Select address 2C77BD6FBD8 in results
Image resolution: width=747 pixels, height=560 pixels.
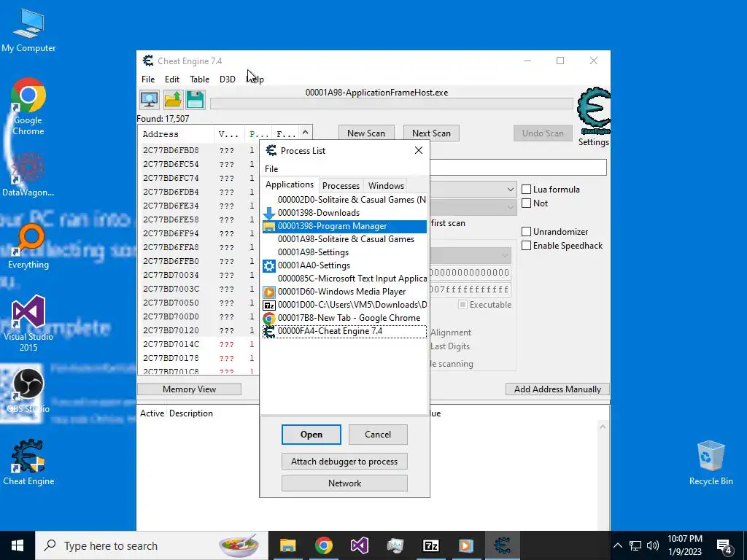pos(171,150)
